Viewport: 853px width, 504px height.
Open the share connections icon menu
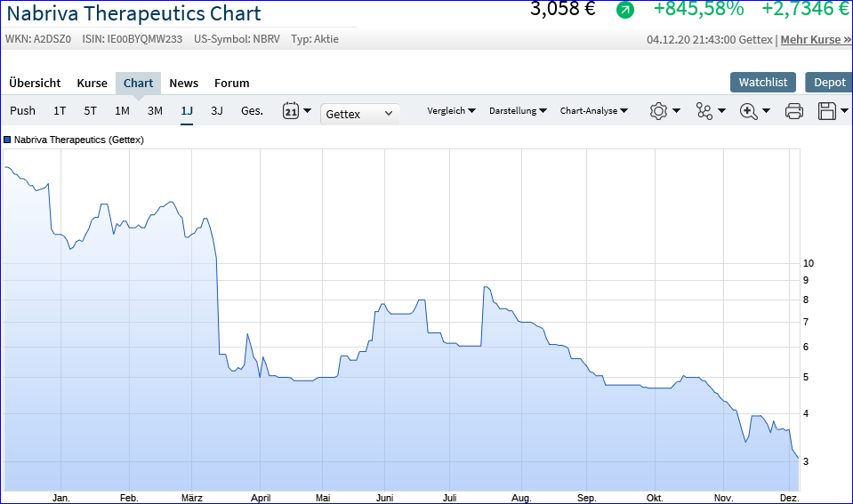(704, 111)
